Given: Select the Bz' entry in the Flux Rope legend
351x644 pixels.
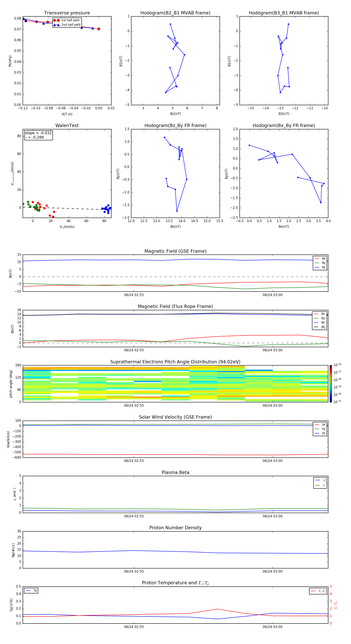Looking at the screenshot, I should [320, 323].
